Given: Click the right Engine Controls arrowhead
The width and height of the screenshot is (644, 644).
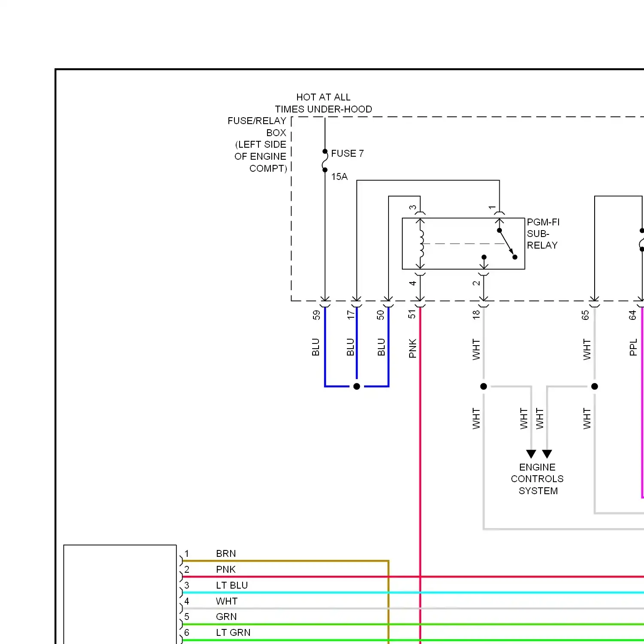Looking at the screenshot, I should click(547, 454).
